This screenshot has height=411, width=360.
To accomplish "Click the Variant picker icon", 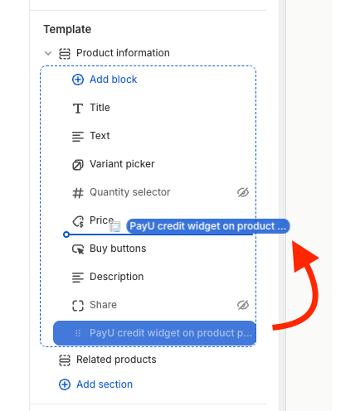I will click(78, 165).
